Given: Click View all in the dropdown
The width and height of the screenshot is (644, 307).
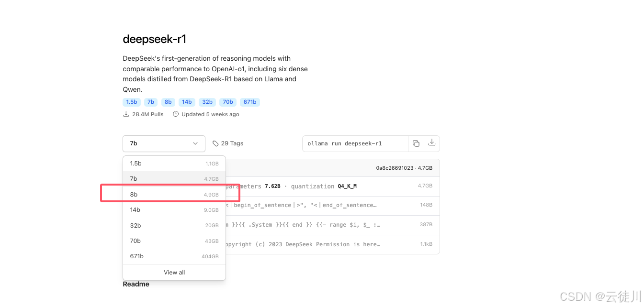Looking at the screenshot, I should pos(174,273).
